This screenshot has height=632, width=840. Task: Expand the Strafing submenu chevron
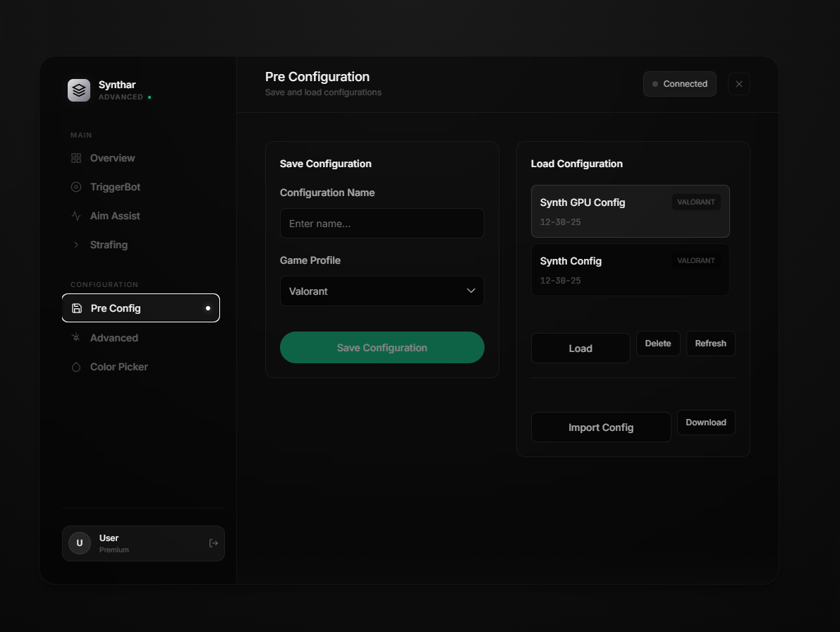(x=76, y=245)
